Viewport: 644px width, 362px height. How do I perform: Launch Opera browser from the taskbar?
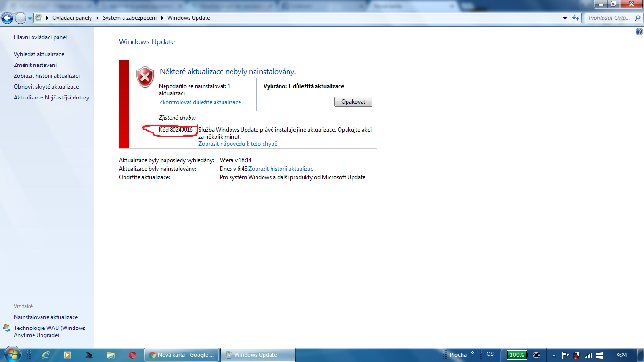coord(132,355)
